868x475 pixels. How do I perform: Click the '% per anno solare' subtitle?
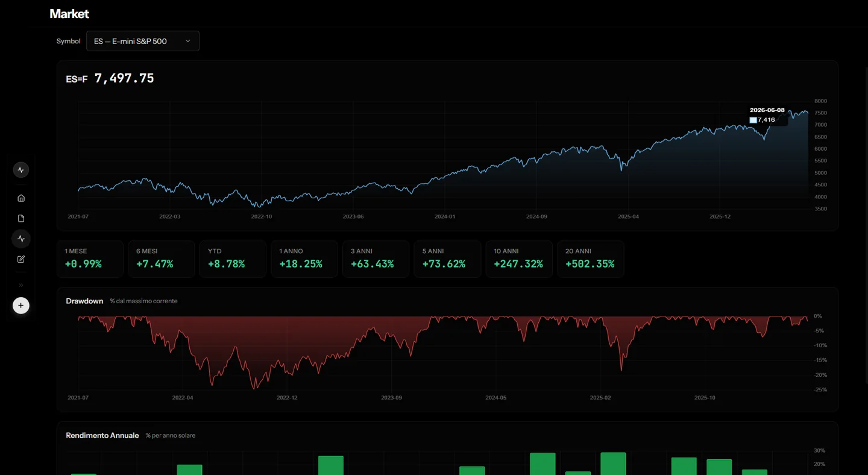click(x=171, y=435)
